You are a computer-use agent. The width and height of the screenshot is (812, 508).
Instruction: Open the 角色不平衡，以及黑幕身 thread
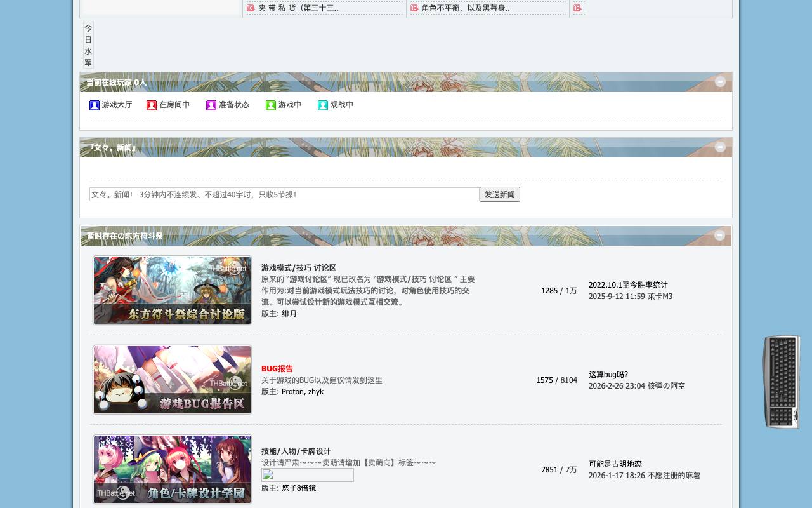466,8
